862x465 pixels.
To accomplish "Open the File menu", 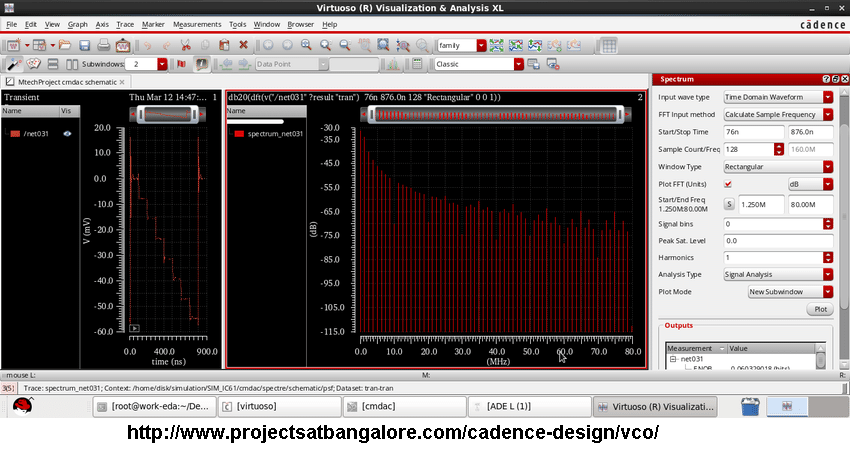I will 12,24.
